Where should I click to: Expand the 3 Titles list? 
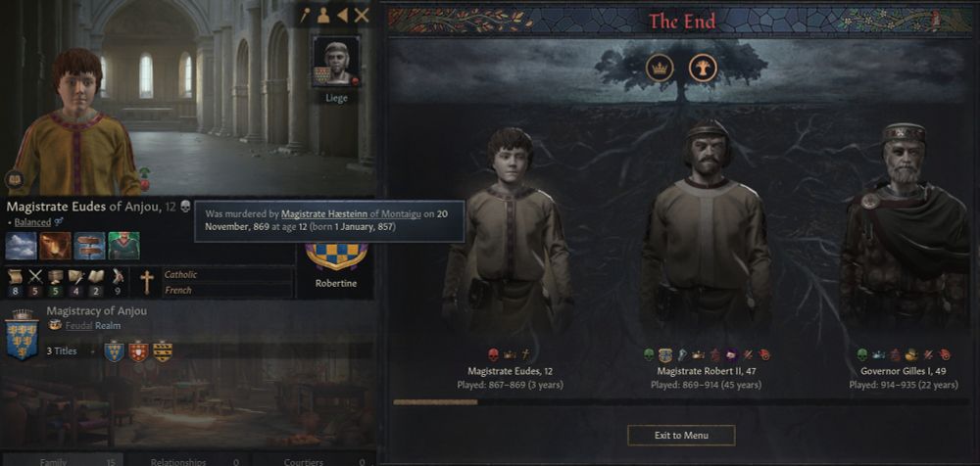[x=62, y=351]
